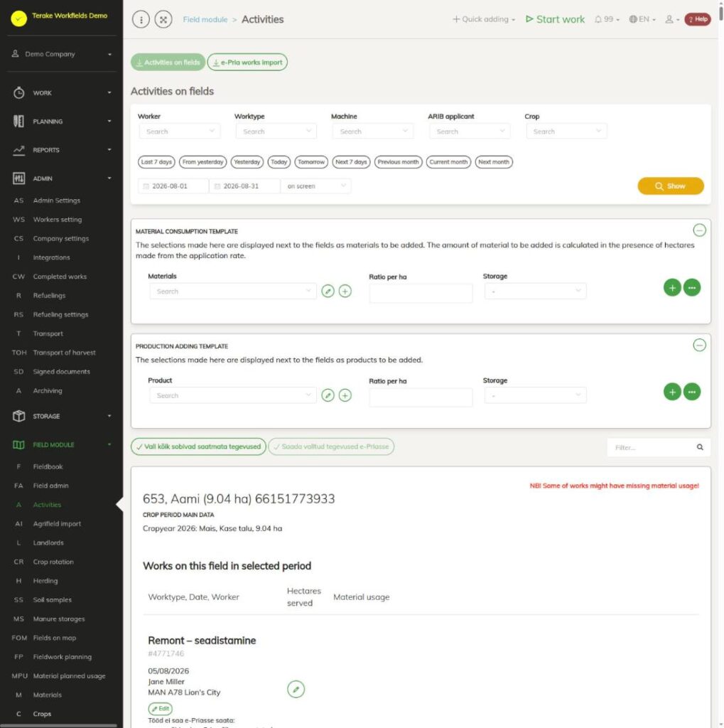The image size is (724, 728).
Task: Click small Edit button under Jane Miller
Action: click(160, 709)
